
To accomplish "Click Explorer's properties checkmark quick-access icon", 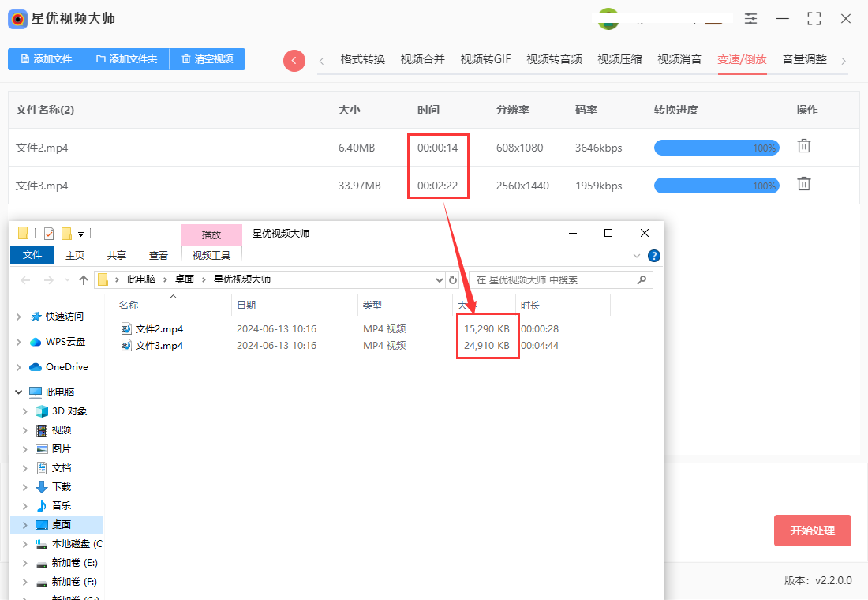I will click(49, 233).
